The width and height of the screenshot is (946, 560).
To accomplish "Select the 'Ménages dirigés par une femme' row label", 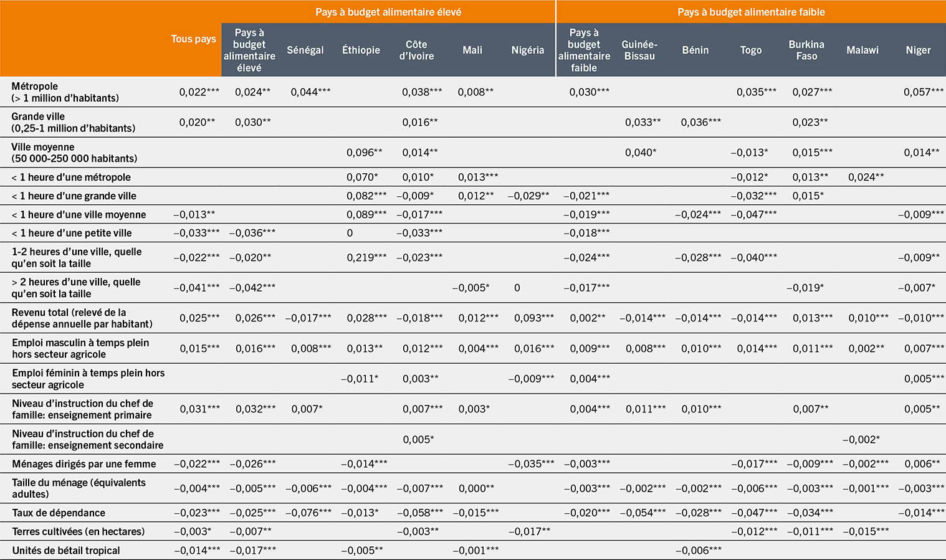I will coord(84,463).
